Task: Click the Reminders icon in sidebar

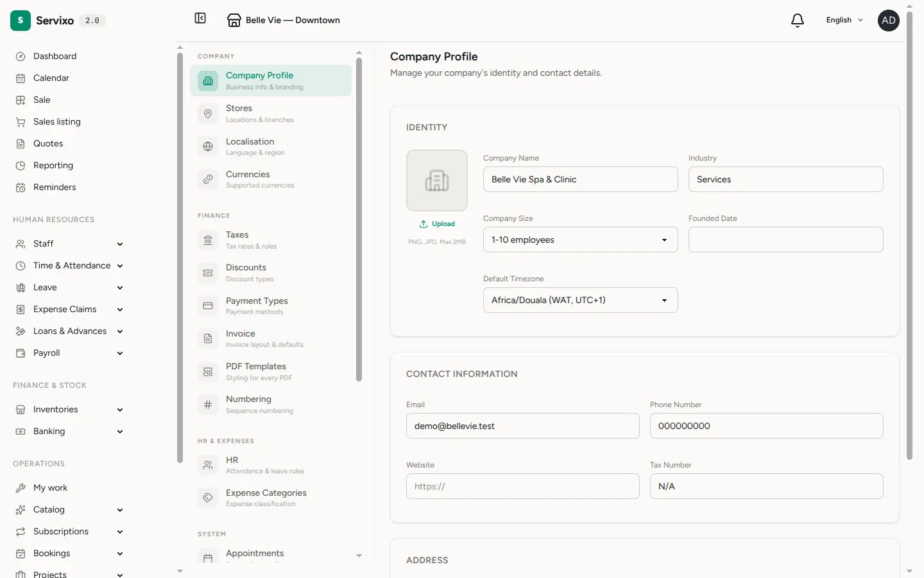Action: pos(21,188)
